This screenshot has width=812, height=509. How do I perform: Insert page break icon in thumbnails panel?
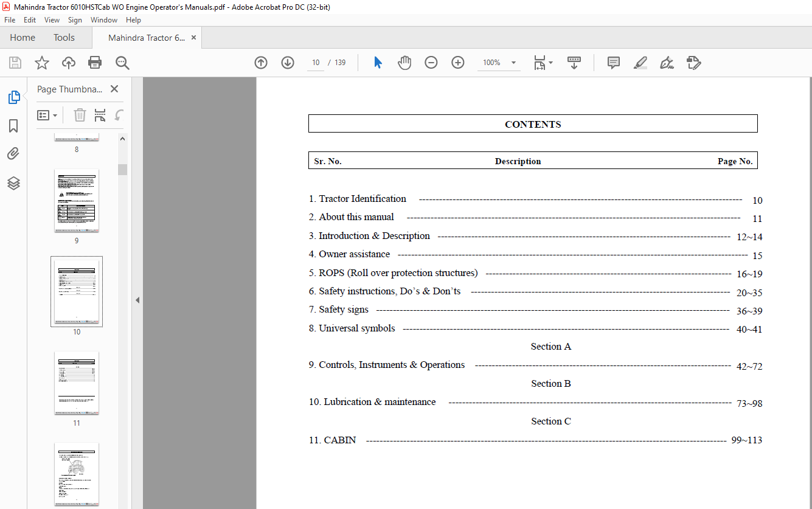pos(100,115)
